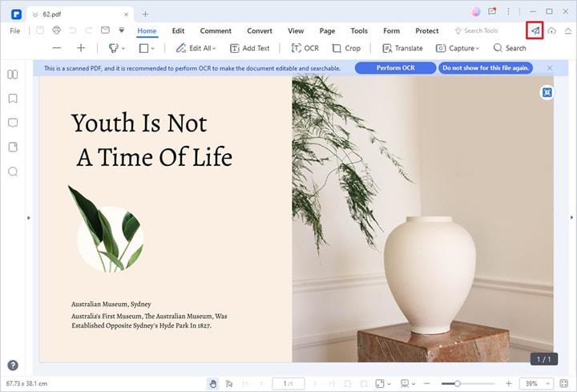Open the 39% zoom level dropdown
This screenshot has height=392, width=577.
pyautogui.click(x=534, y=384)
